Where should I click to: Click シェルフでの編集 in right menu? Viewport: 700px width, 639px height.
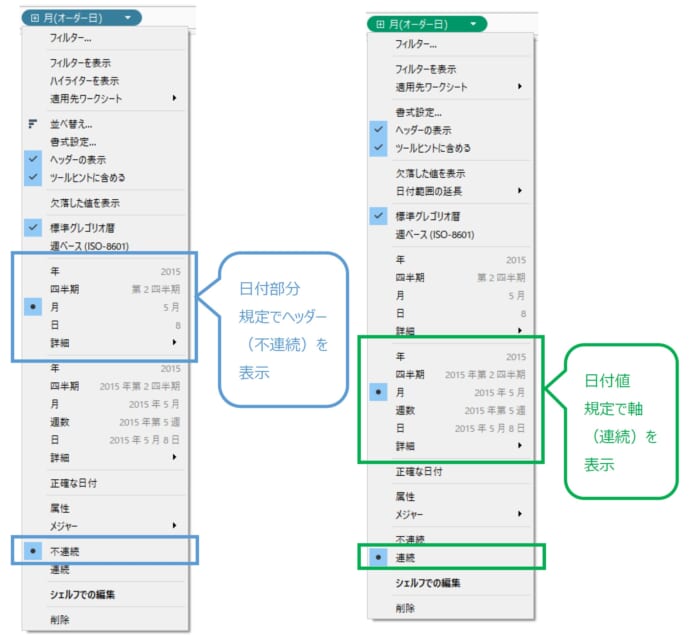(450, 583)
